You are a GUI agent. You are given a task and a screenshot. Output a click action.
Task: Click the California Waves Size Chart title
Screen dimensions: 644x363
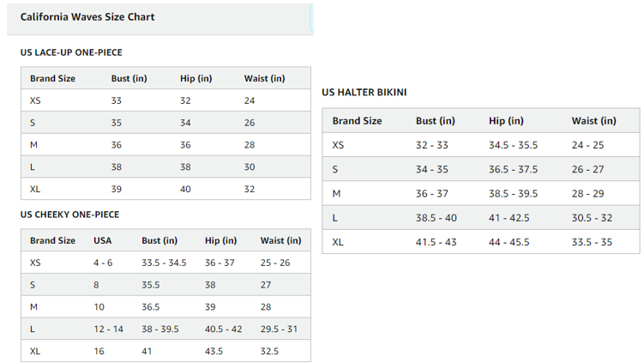pos(87,17)
